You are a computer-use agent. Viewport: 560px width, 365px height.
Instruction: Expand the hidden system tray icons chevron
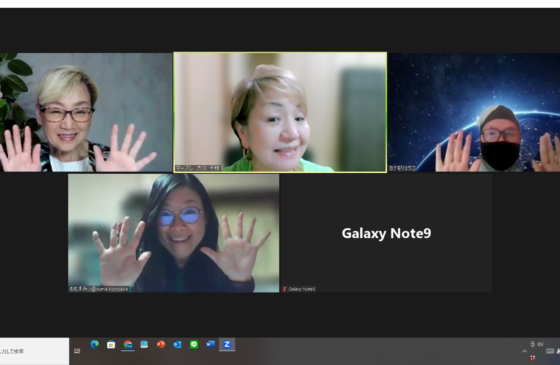pyautogui.click(x=524, y=351)
